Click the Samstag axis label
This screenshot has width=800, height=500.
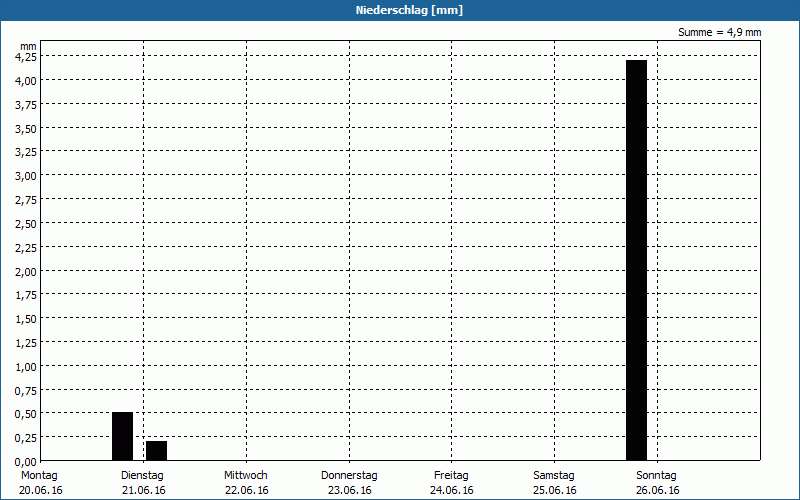[554, 475]
